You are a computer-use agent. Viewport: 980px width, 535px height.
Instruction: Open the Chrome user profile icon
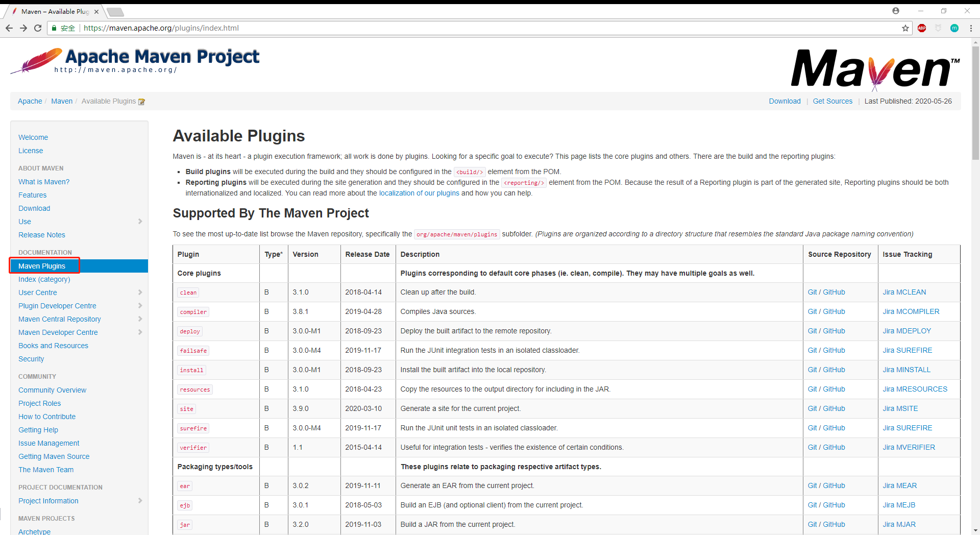tap(896, 11)
